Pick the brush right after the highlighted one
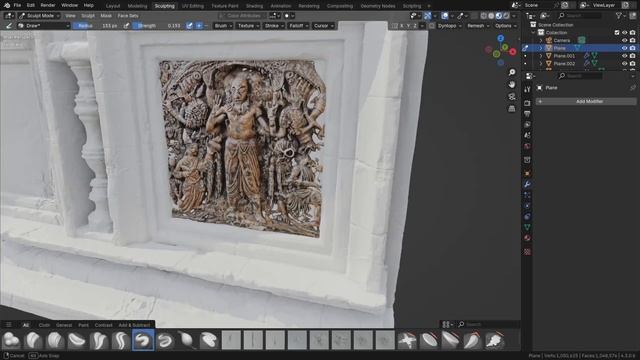Screen dimensions: 640x360 point(165,340)
